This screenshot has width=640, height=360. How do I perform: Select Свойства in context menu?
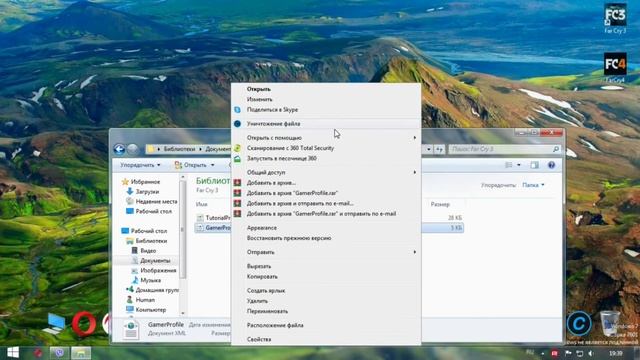(x=326, y=339)
